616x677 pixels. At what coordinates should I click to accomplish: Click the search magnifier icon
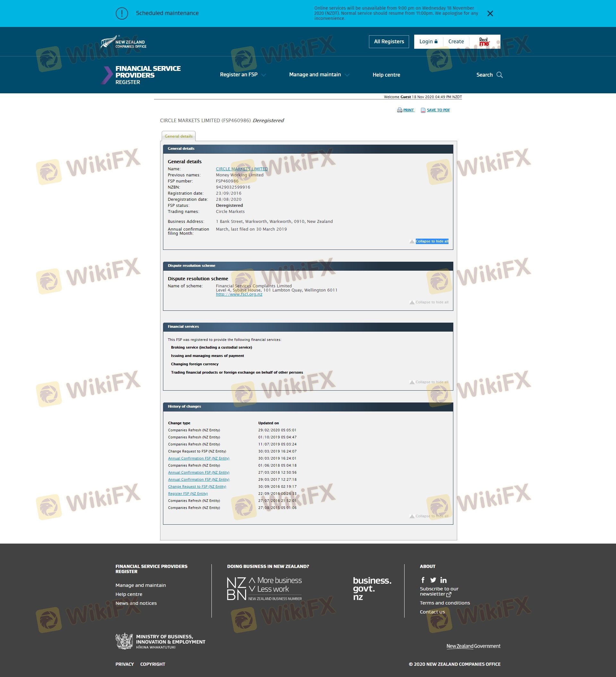pos(500,75)
